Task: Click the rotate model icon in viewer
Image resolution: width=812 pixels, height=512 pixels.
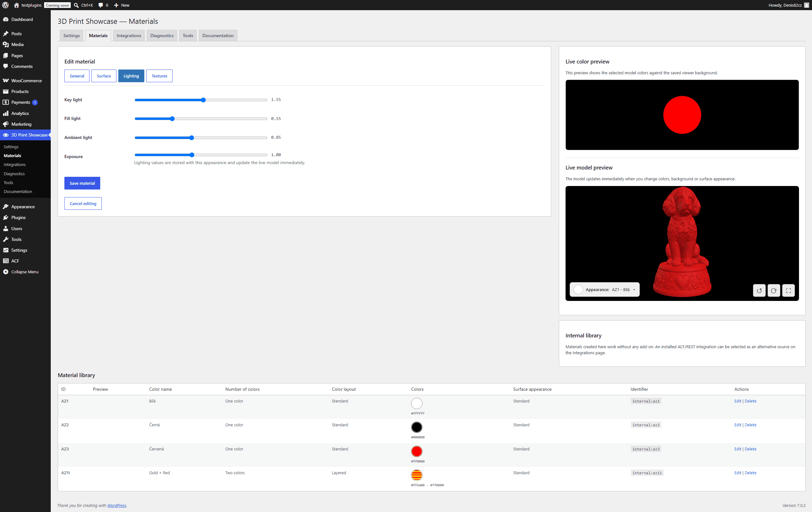Action: coord(774,290)
